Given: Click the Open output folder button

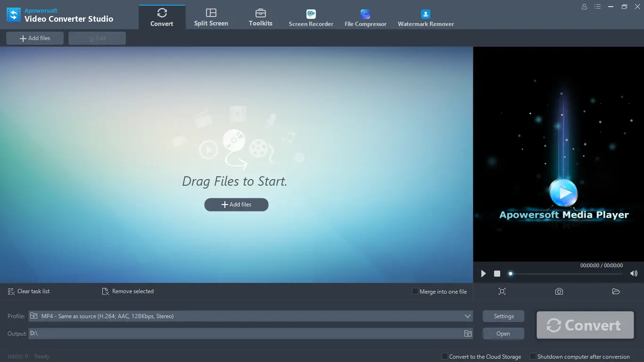Looking at the screenshot, I should [504, 334].
